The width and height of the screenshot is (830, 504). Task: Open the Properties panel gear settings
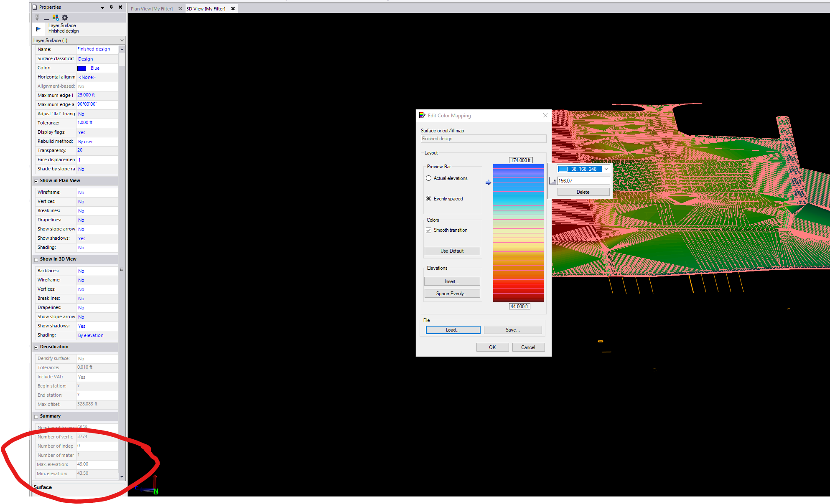click(65, 18)
